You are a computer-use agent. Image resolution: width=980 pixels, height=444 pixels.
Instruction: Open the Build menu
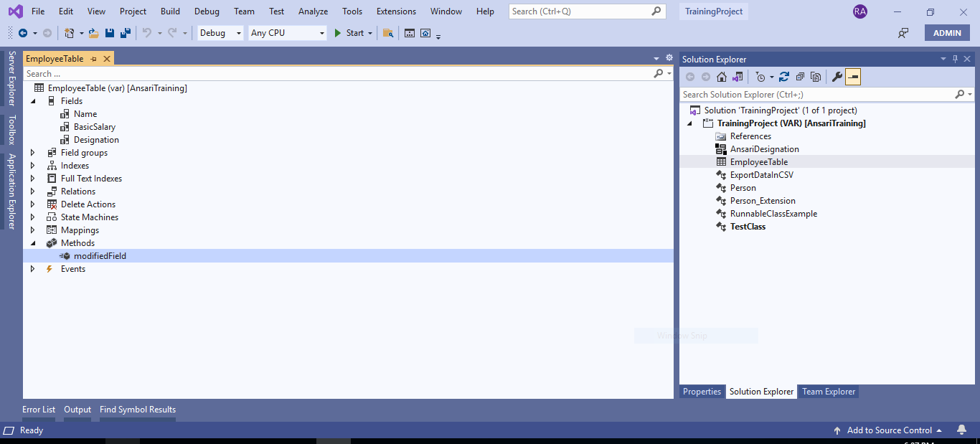pyautogui.click(x=170, y=11)
